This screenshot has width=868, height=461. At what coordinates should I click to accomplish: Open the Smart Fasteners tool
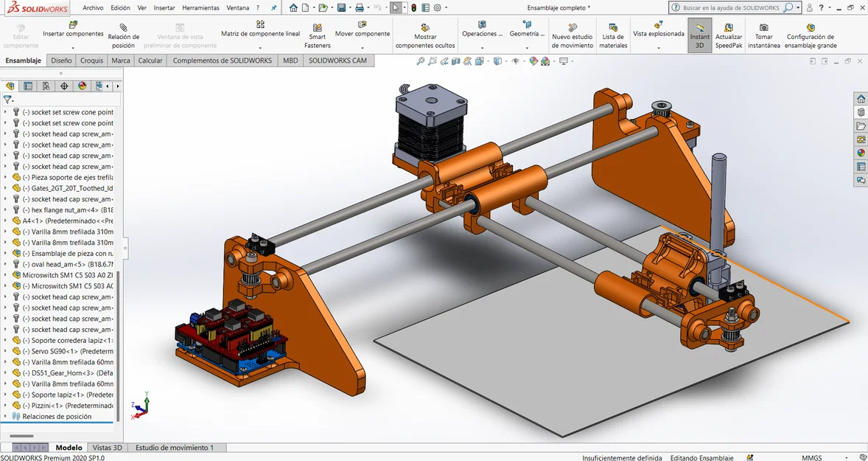coord(317,35)
